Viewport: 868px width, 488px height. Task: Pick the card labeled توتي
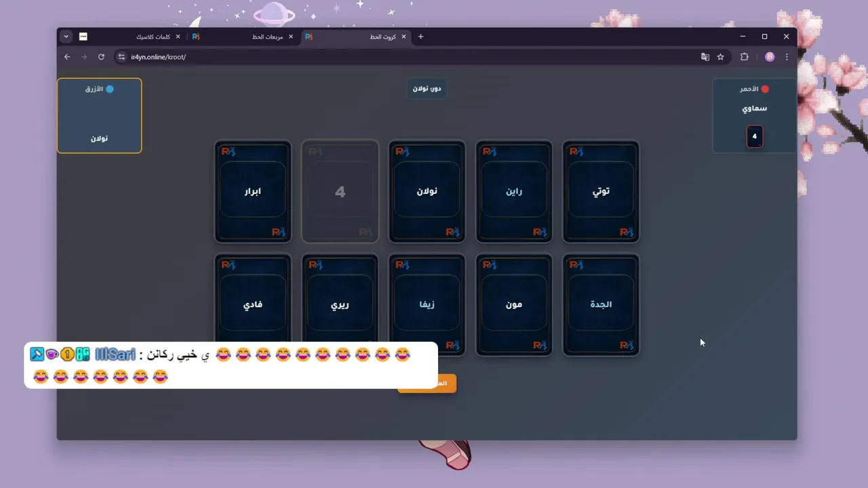(601, 191)
